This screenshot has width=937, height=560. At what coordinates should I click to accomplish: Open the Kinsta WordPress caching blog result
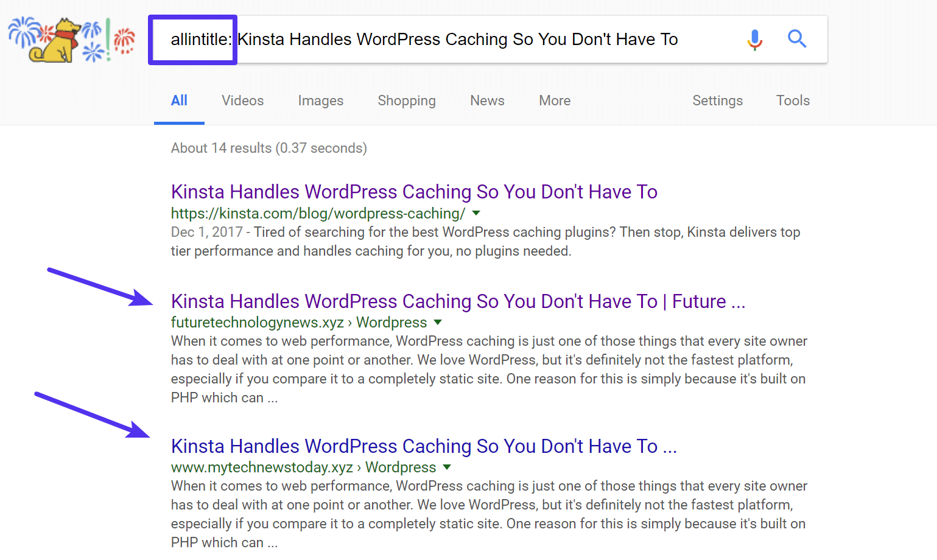point(413,191)
